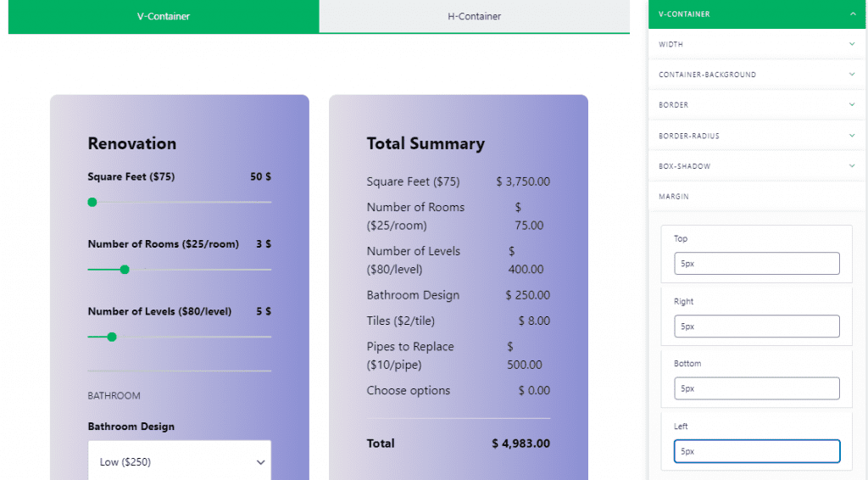This screenshot has width=868, height=480.
Task: Click the Number of Levels slider handle
Action: 112,337
